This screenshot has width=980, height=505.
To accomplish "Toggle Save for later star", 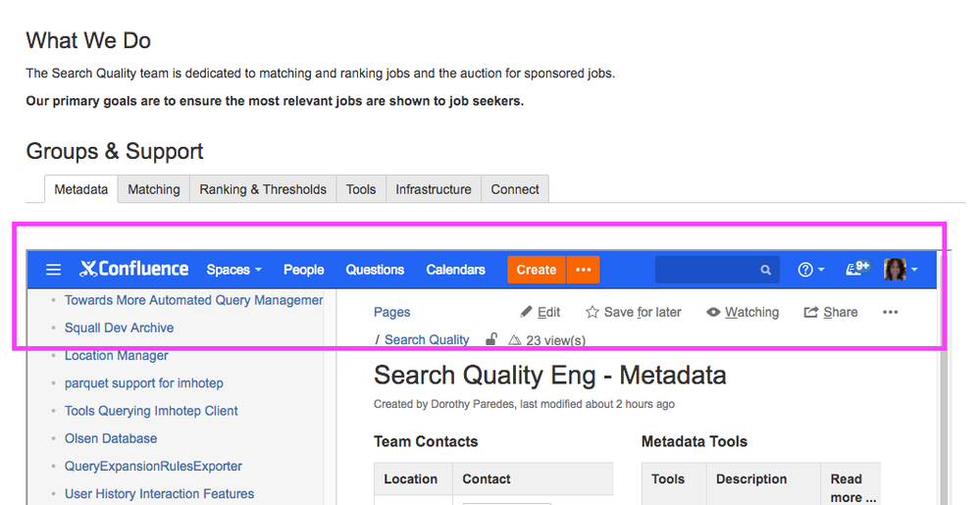I will [633, 312].
